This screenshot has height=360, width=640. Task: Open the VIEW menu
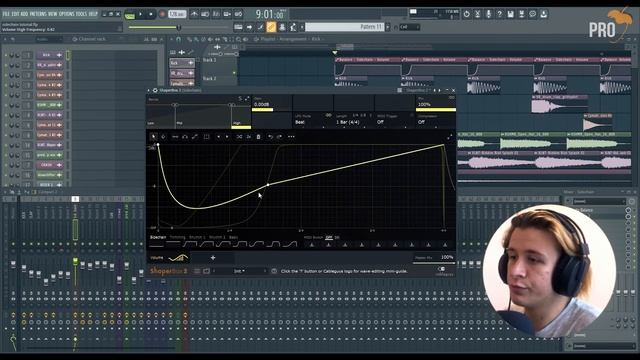click(x=53, y=14)
